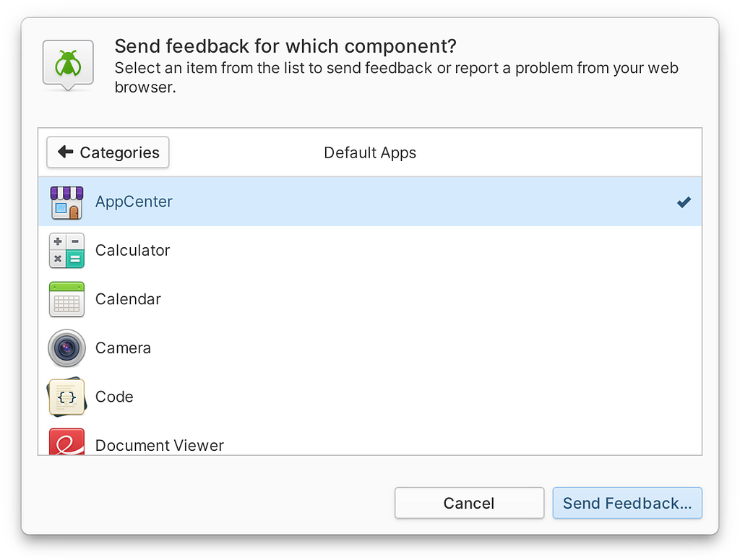Click the green bug feedback icon
This screenshot has height=560, width=740.
point(68,65)
